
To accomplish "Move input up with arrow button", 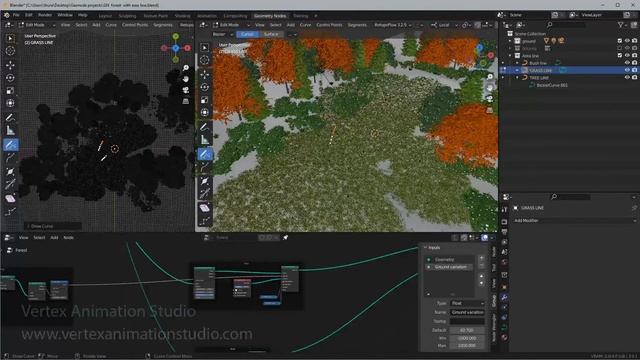I will [x=481, y=276].
